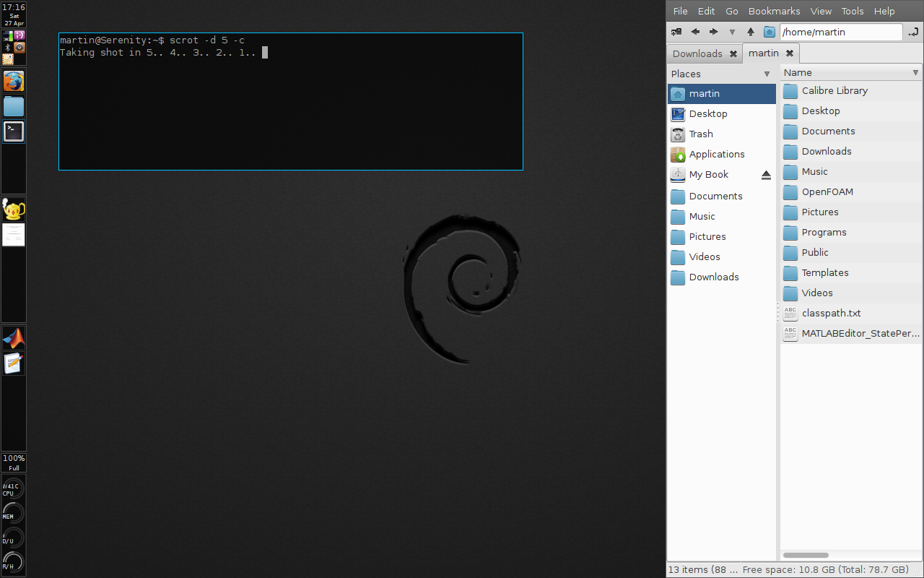Screen dimensions: 924x578
Task: Open the View menu
Action: [x=821, y=11]
